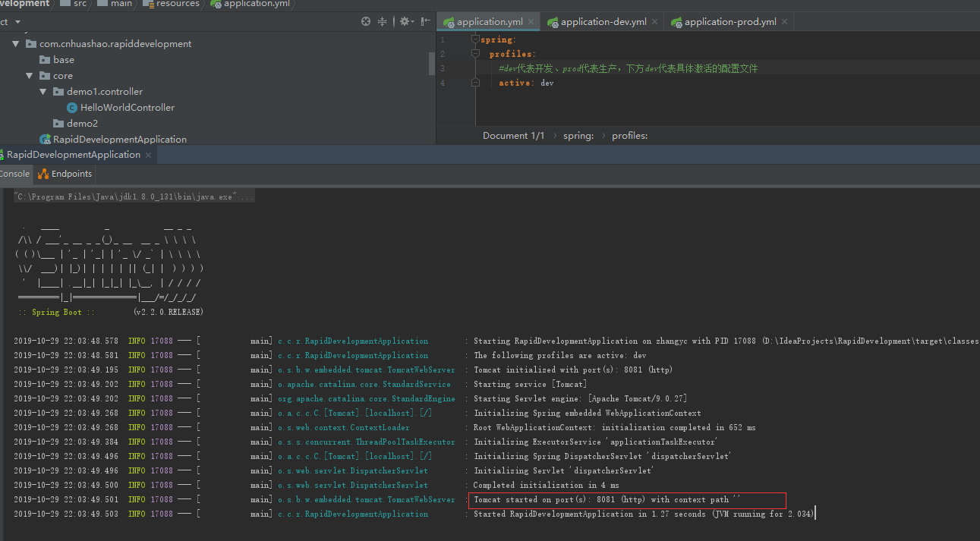Open the dropdown arrow beside gear icon
Screen dimensions: 980x541
[x=413, y=22]
